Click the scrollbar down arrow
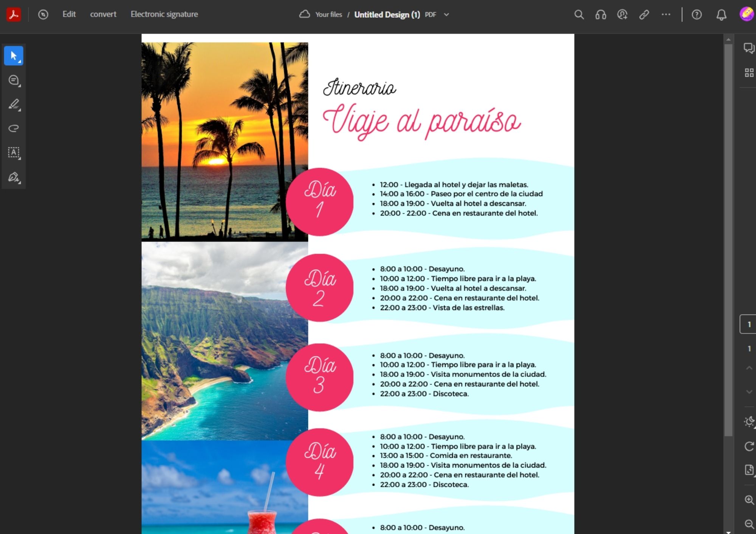Viewport: 756px width, 534px height. click(x=728, y=532)
